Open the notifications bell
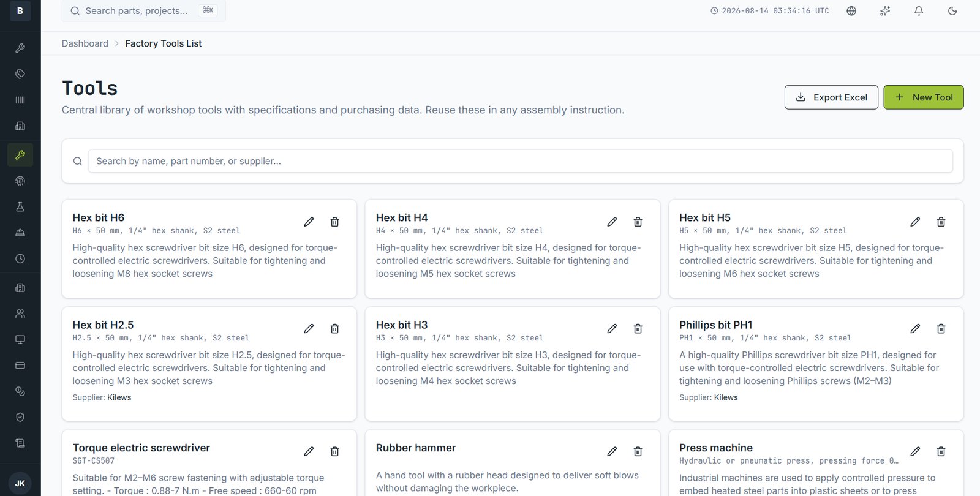Viewport: 980px width, 496px height. 919,11
